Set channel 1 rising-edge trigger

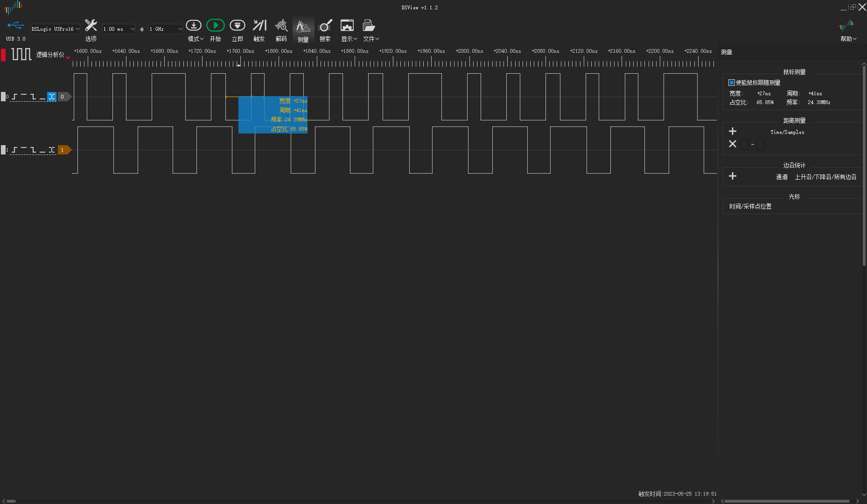tap(14, 150)
